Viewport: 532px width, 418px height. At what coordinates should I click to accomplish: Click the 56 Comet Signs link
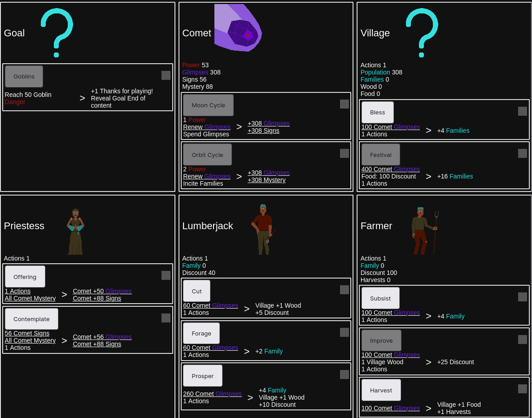pyautogui.click(x=27, y=333)
